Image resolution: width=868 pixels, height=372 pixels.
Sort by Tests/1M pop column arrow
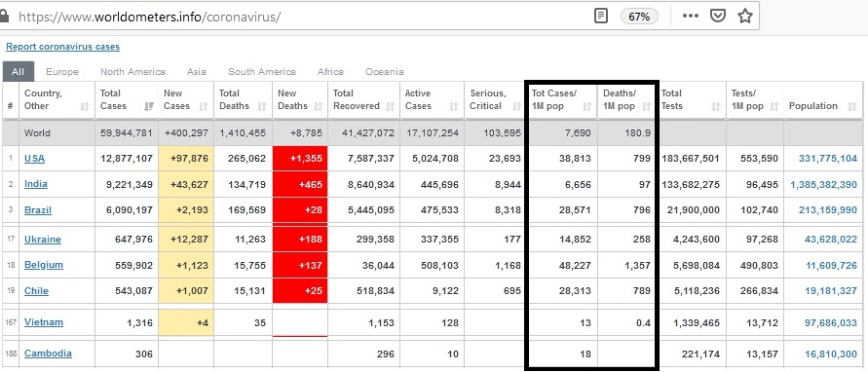tap(774, 107)
